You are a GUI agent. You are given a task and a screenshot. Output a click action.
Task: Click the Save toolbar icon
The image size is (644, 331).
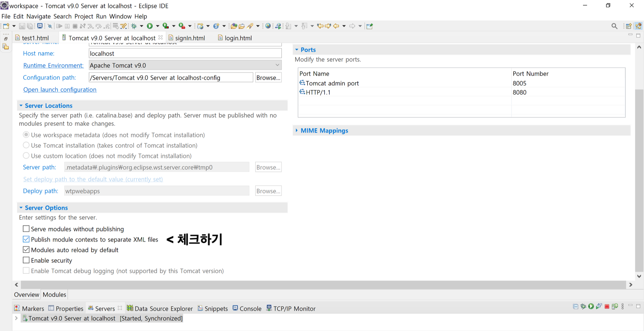22,26
